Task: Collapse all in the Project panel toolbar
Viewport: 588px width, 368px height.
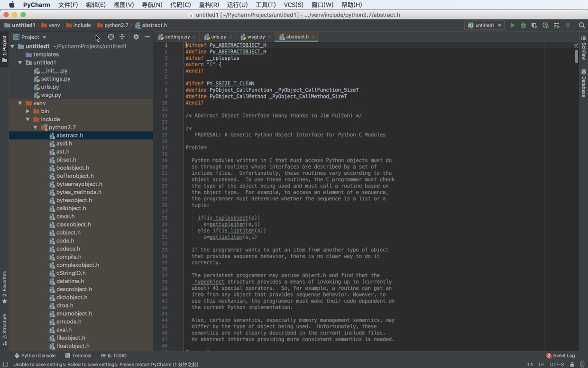Action: point(122,37)
